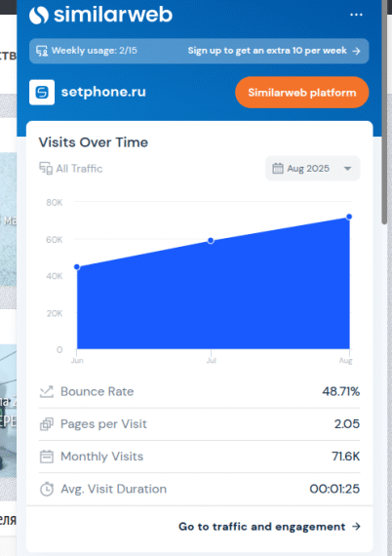This screenshot has height=556, width=392.
Task: Select the Jun data point on chart
Action: [x=77, y=267]
